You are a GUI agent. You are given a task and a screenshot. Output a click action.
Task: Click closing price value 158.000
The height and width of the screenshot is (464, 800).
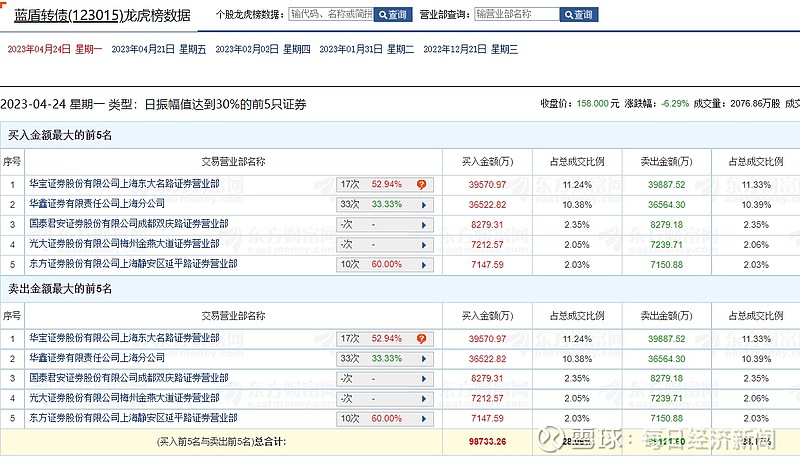coord(592,104)
